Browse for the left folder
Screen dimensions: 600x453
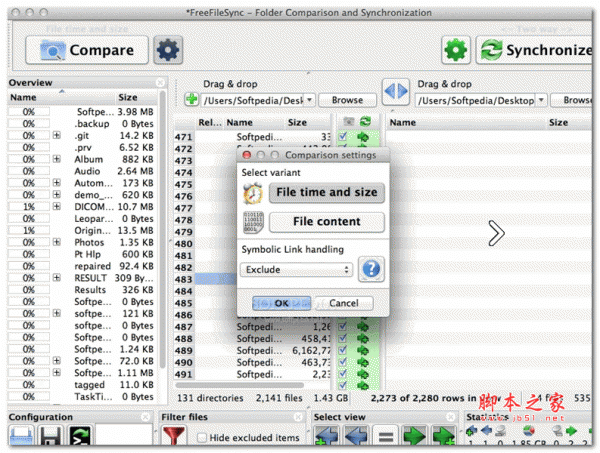pyautogui.click(x=347, y=100)
